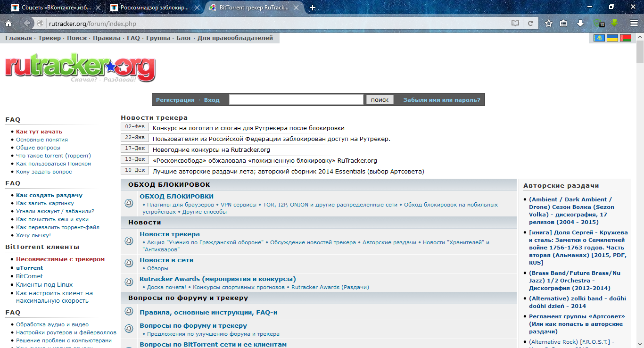644x348 pixels.
Task: Open Доска почета! subforum link
Action: pos(166,287)
